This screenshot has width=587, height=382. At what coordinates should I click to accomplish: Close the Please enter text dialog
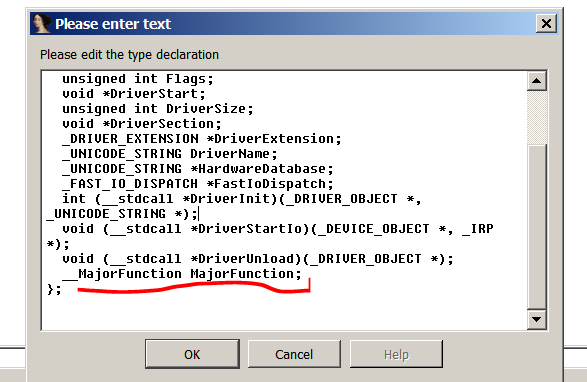(x=546, y=24)
